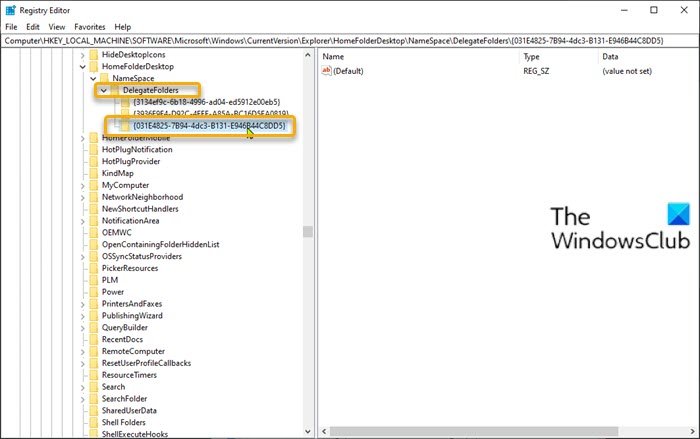Click the NewShortcutHandlers folder icon
The width and height of the screenshot is (700, 439).
pyautogui.click(x=94, y=209)
